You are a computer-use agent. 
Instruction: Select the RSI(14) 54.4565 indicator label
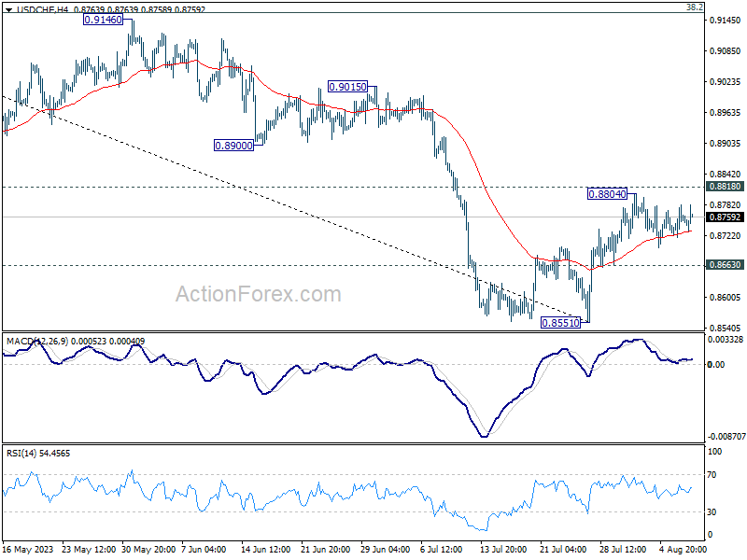tap(38, 454)
